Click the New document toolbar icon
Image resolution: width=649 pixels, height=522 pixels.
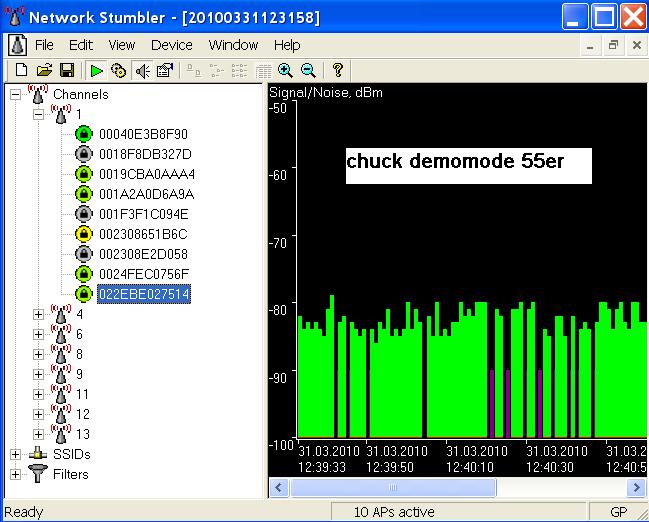click(x=21, y=70)
